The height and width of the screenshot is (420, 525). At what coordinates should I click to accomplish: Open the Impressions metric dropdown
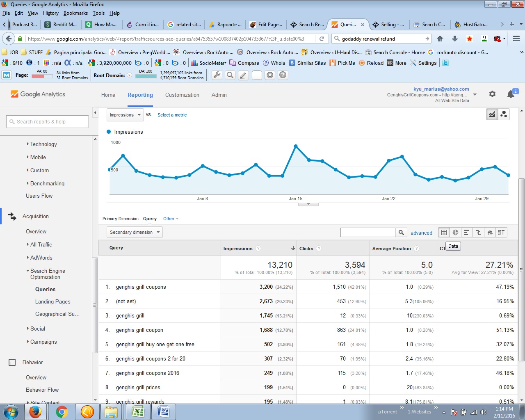[125, 115]
